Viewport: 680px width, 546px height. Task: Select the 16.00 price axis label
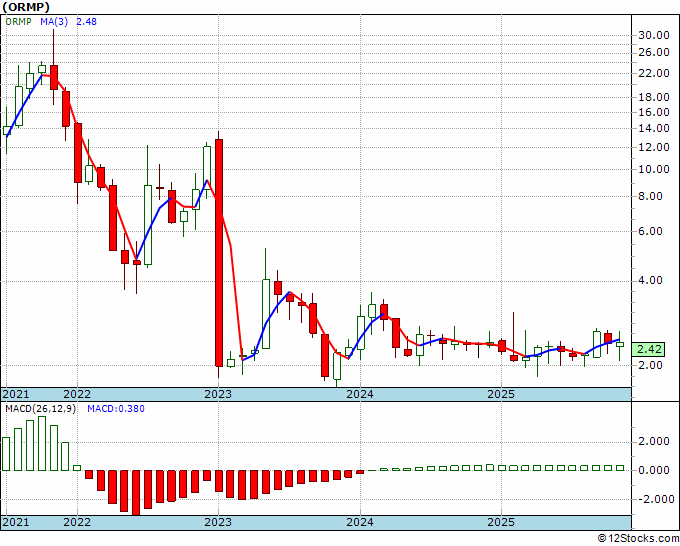pyautogui.click(x=654, y=112)
